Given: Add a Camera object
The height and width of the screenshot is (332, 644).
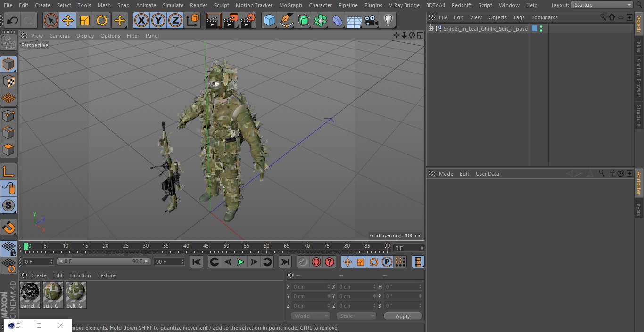Looking at the screenshot, I should point(372,21).
